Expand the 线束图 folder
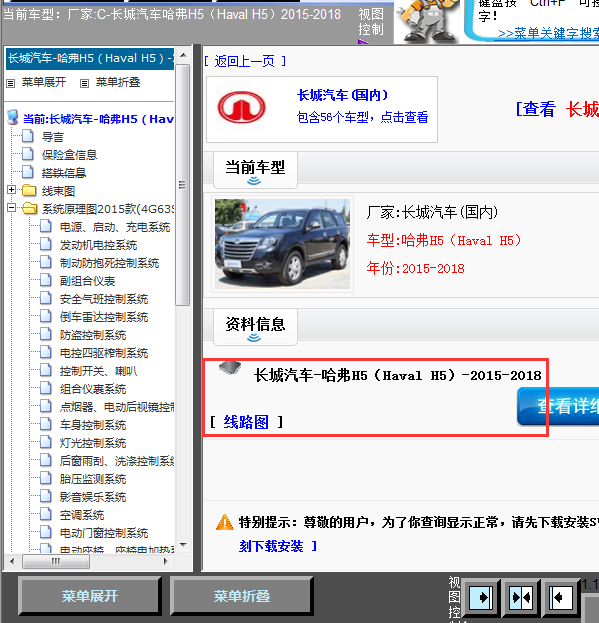 coord(12,190)
